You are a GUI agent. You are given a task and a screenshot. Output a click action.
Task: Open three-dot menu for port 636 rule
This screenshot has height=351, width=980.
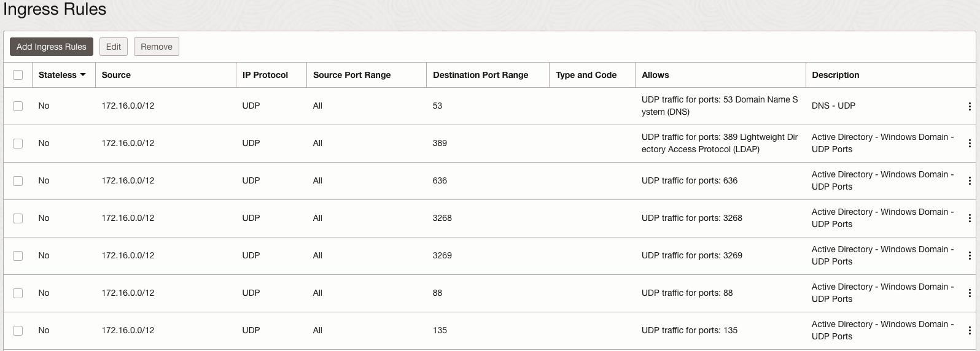pyautogui.click(x=969, y=181)
